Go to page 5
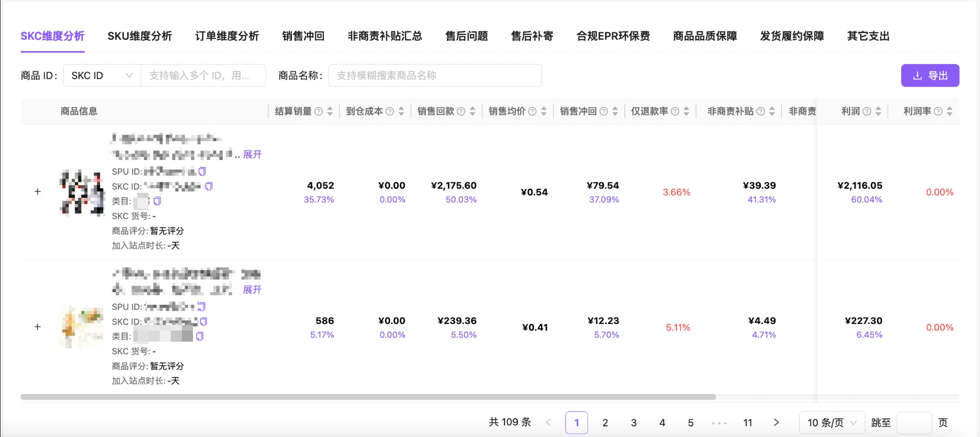Screen dimensions: 980x437 click(x=691, y=422)
